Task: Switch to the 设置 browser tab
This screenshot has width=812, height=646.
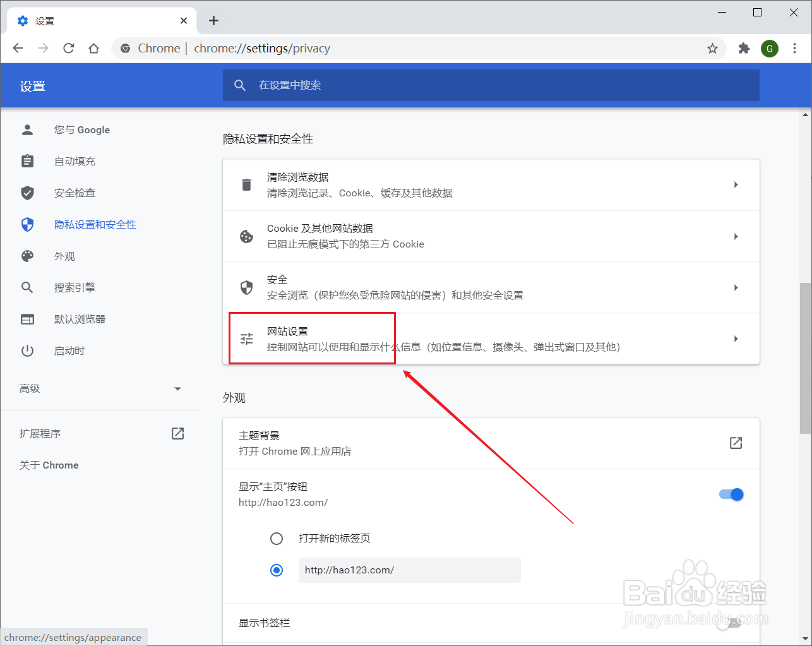Action: pos(42,20)
